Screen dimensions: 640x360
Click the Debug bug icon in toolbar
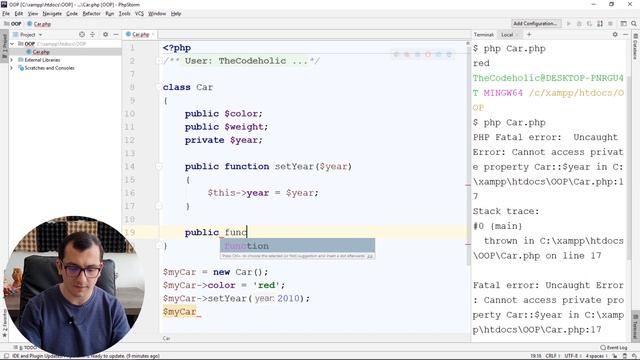pyautogui.click(x=579, y=24)
